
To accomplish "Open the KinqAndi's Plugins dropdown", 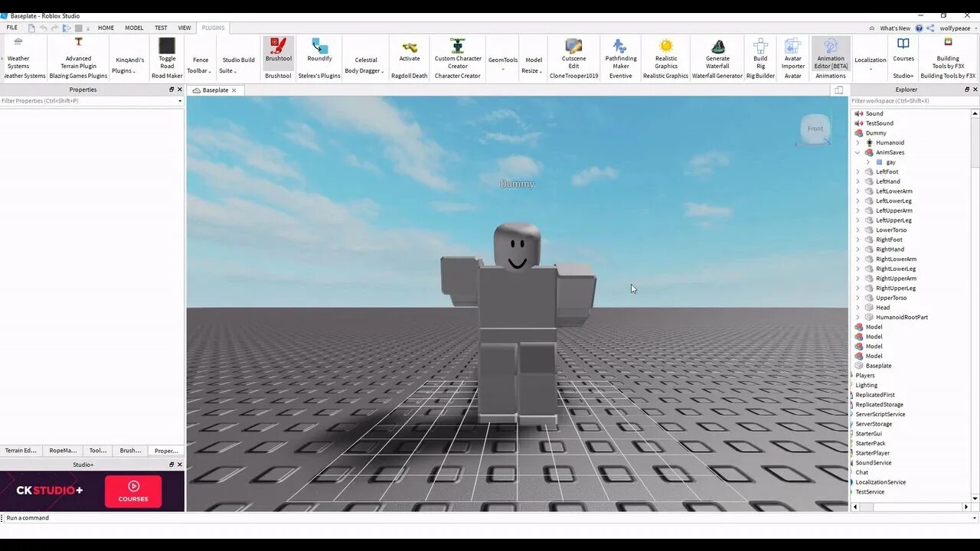I will click(x=129, y=65).
